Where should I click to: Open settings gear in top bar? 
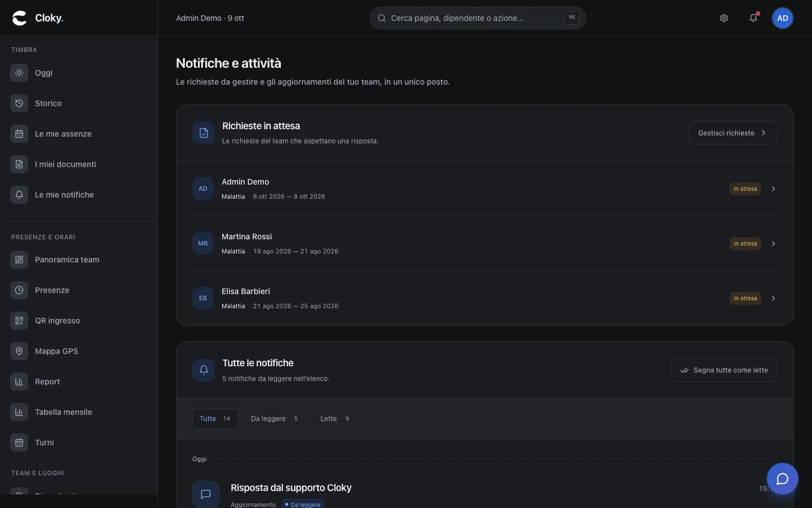724,18
